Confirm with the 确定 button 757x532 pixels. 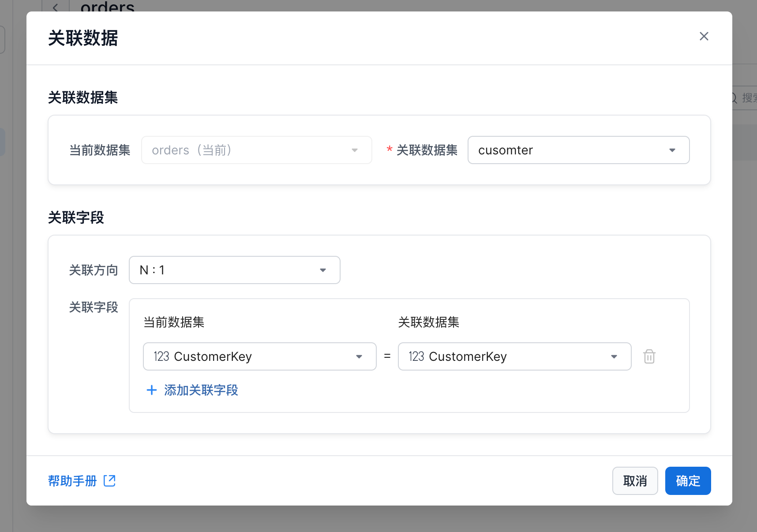(x=687, y=480)
